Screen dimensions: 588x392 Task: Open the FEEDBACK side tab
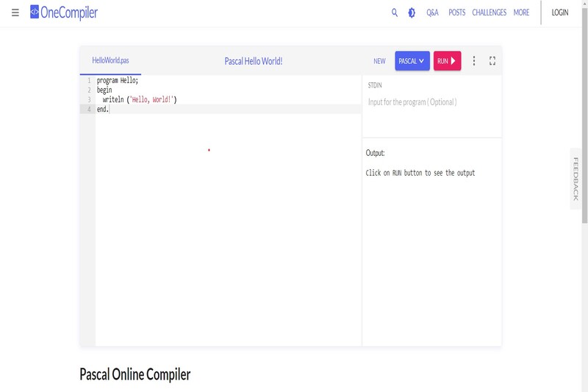pos(576,179)
